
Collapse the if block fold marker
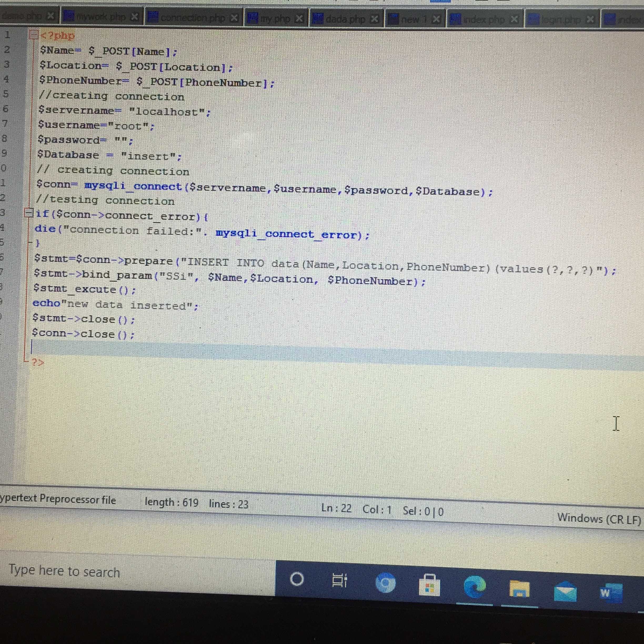point(29,212)
